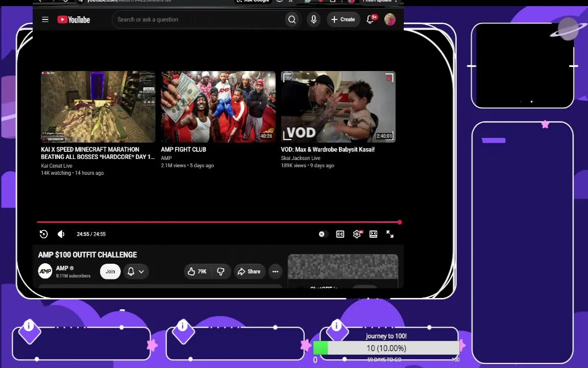Open the Create button
The width and height of the screenshot is (588, 368).
point(343,19)
